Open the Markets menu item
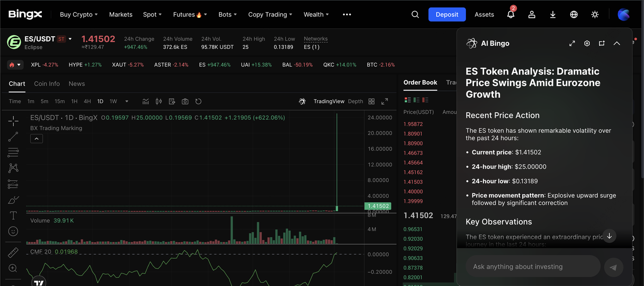The width and height of the screenshot is (644, 286). pyautogui.click(x=121, y=15)
